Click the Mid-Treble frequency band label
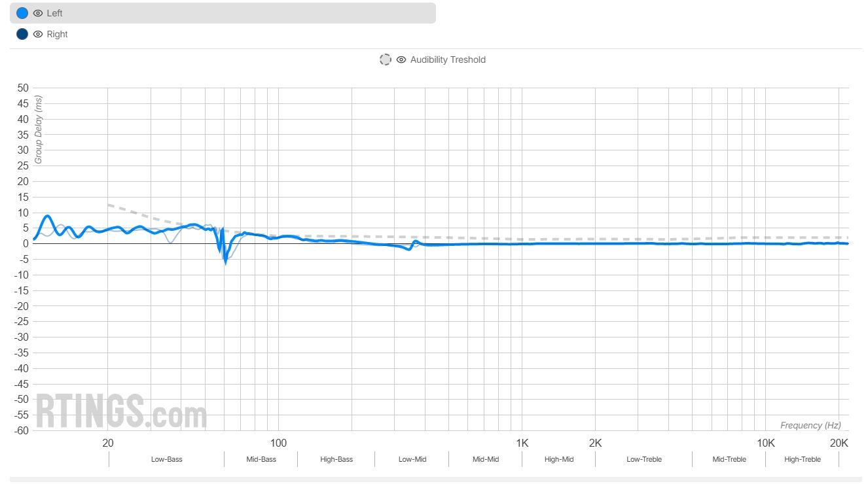 tap(729, 459)
